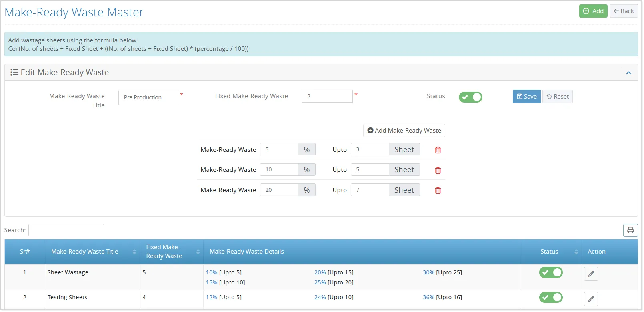The width and height of the screenshot is (644, 312).
Task: Click the Search input box
Action: 66,230
